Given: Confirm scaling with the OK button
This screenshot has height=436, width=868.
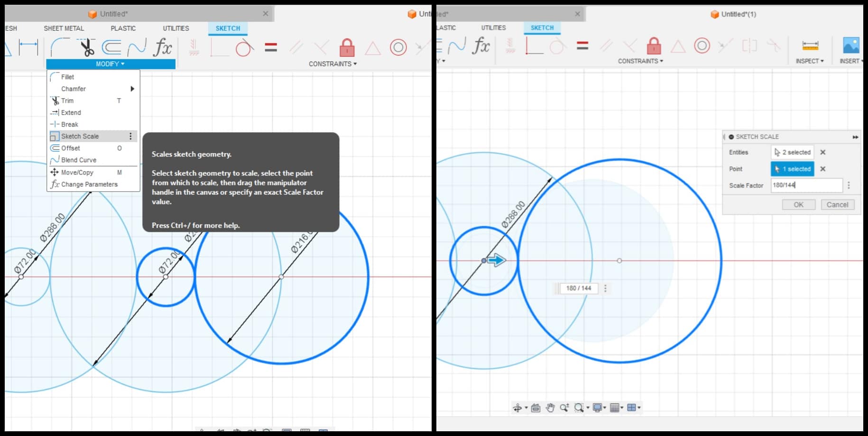Looking at the screenshot, I should [798, 204].
